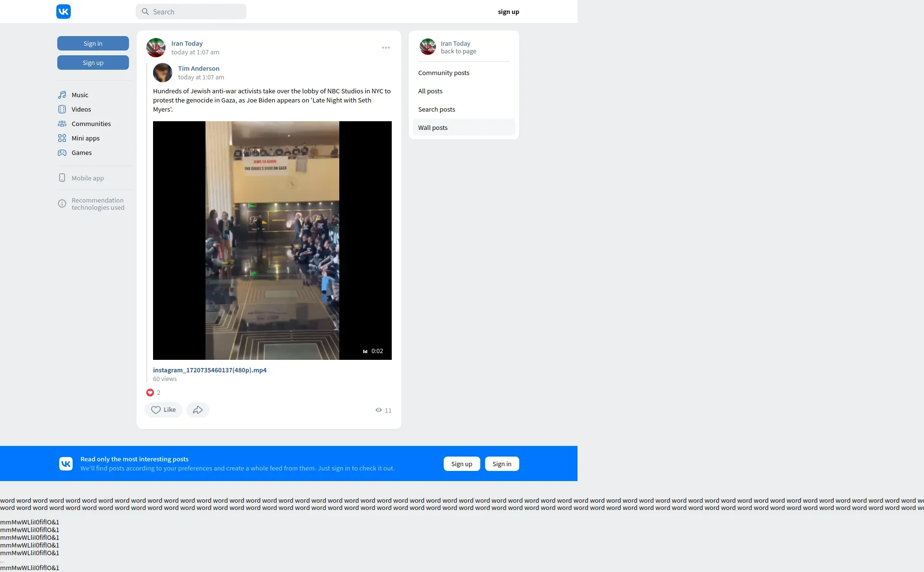Screen dimensions: 924x572
Task: Open the Videos section icon
Action: point(62,109)
